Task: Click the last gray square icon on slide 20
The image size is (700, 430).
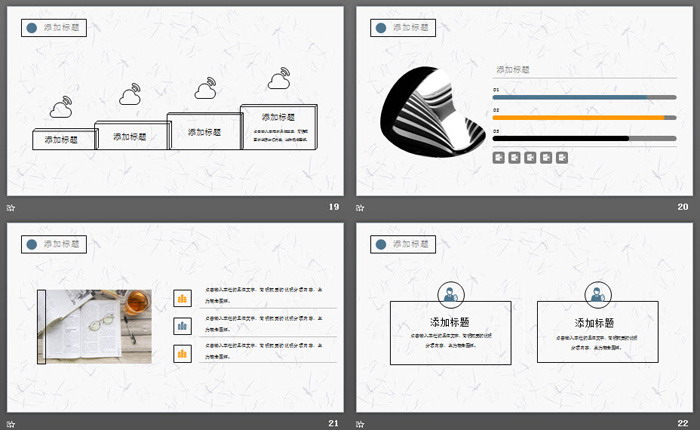Action: pos(562,157)
